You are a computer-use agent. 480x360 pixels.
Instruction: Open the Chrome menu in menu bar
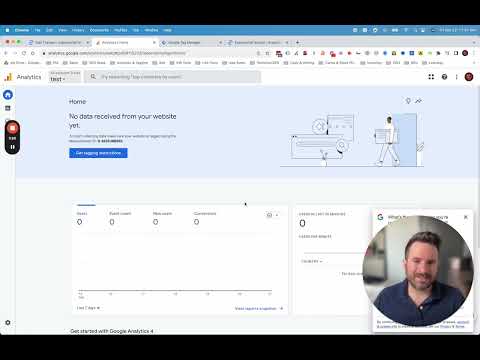click(x=22, y=30)
